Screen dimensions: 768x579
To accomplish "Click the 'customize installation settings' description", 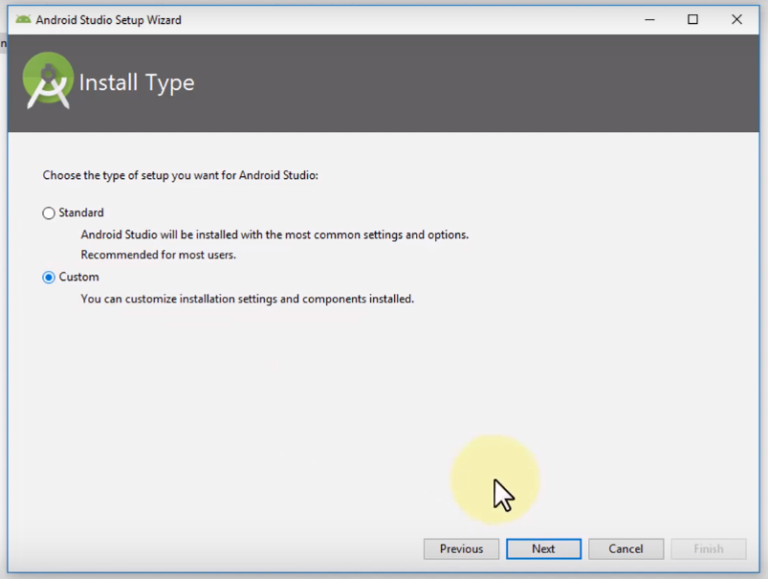I will click(x=247, y=298).
